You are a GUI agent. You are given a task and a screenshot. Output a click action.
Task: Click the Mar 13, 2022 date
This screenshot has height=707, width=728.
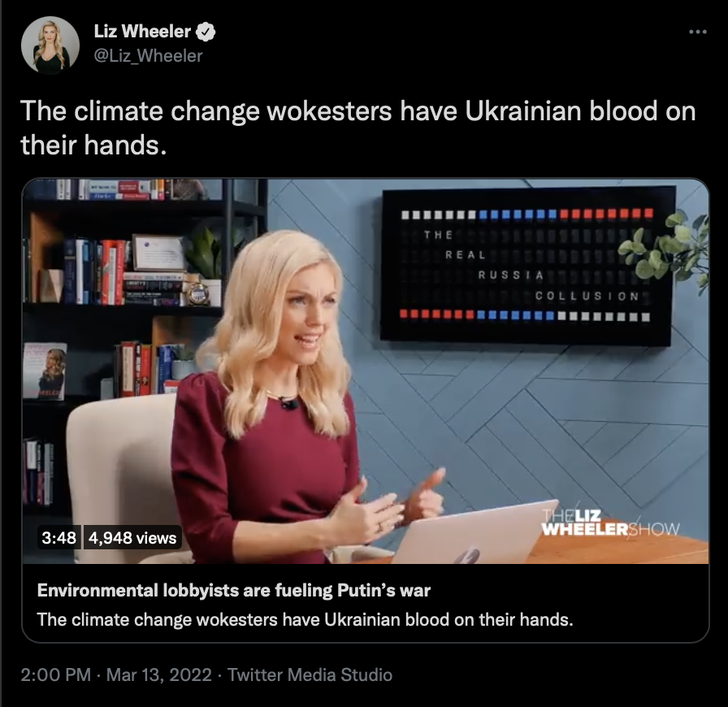click(x=158, y=674)
